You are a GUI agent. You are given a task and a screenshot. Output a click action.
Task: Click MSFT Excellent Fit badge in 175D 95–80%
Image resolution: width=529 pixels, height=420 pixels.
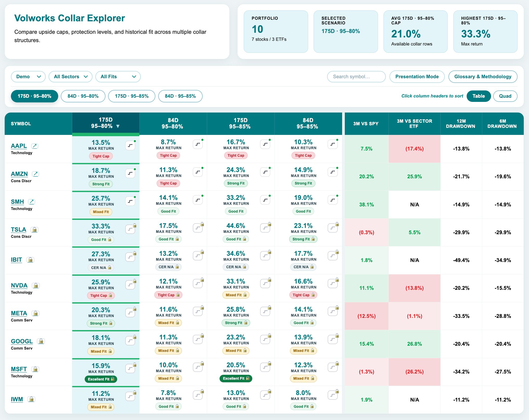(x=101, y=379)
